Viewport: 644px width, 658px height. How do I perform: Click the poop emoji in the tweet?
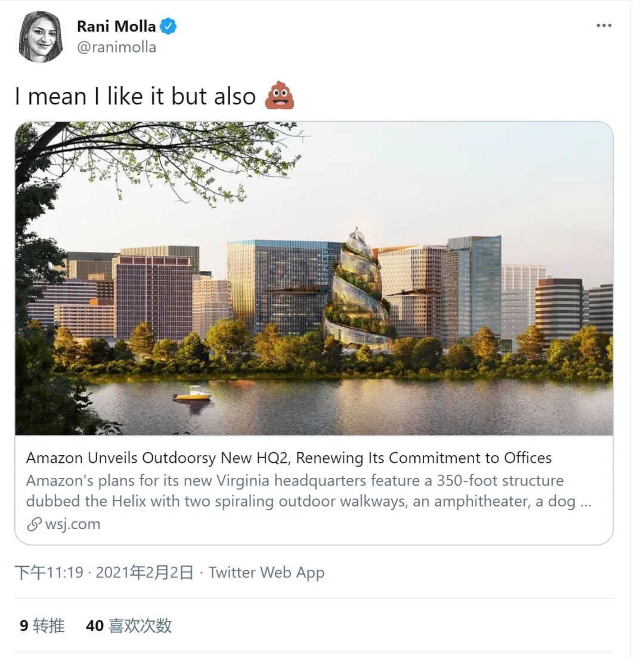point(280,95)
